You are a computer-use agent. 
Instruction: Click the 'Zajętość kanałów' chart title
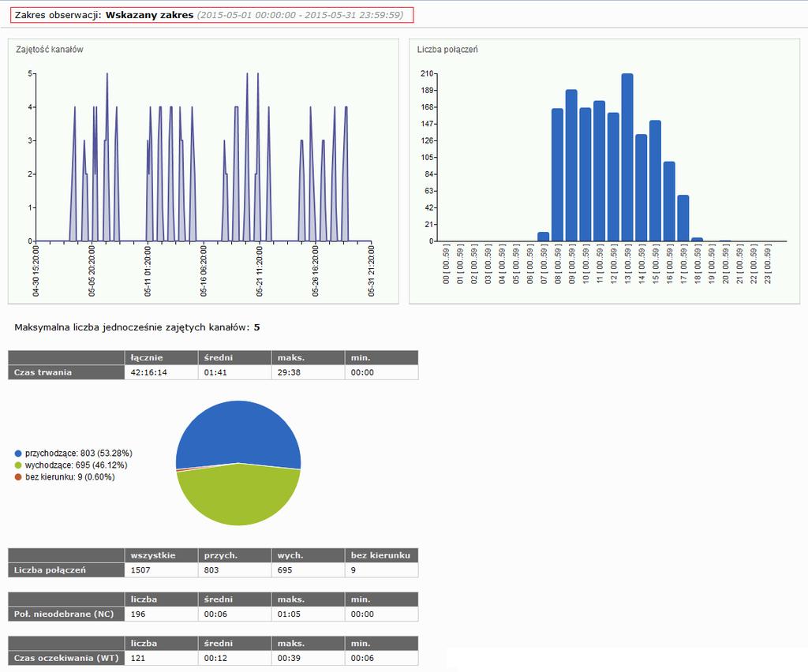50,50
